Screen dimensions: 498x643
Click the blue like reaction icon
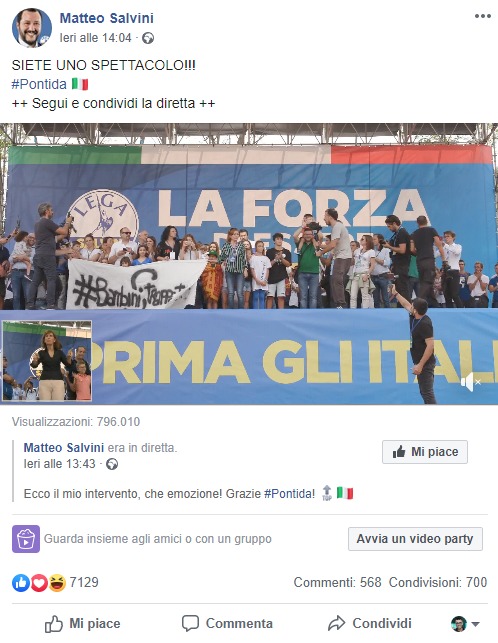21,583
